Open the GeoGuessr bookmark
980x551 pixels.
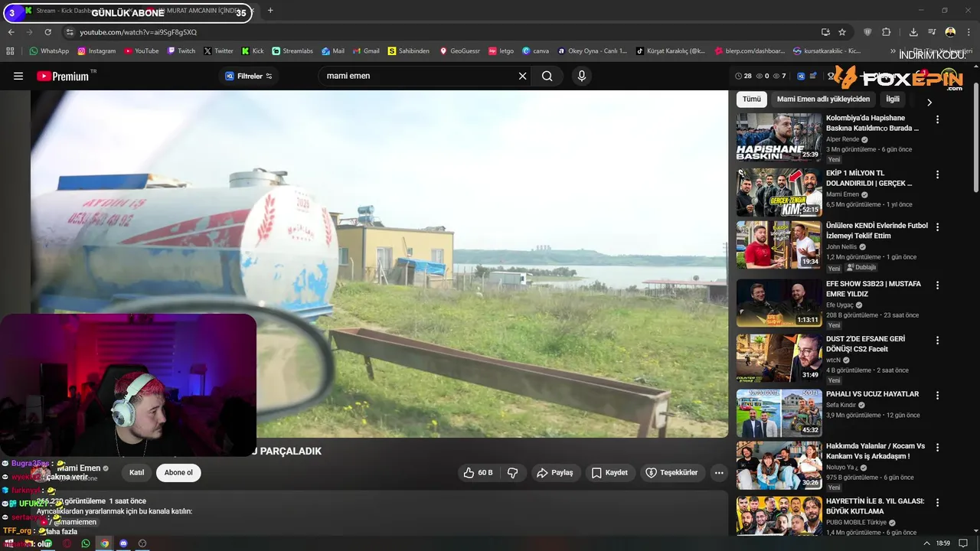tap(459, 51)
